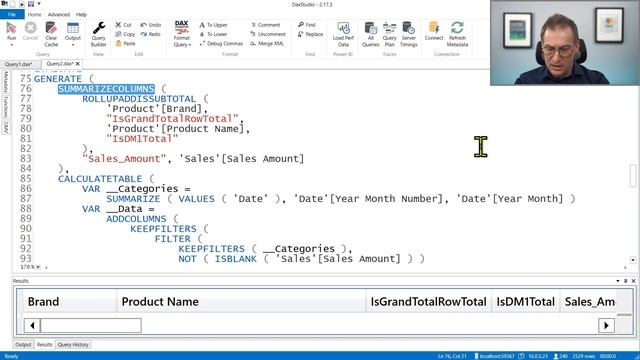Click SUMMARIZECOLUMNS on line 76
This screenshot has height=360, width=640.
point(106,89)
